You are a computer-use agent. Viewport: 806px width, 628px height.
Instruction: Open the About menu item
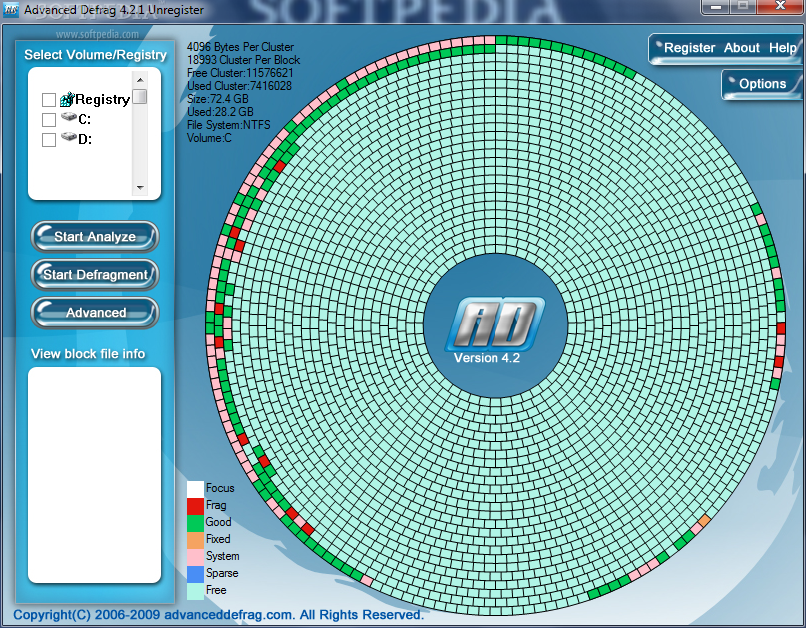pyautogui.click(x=742, y=48)
